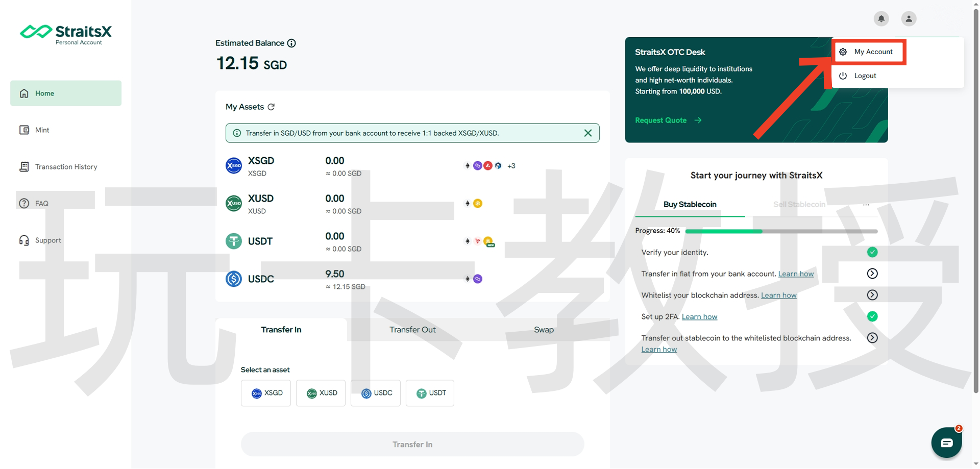Dismiss the transfer info banner
Image resolution: width=980 pixels, height=469 pixels.
tap(588, 133)
